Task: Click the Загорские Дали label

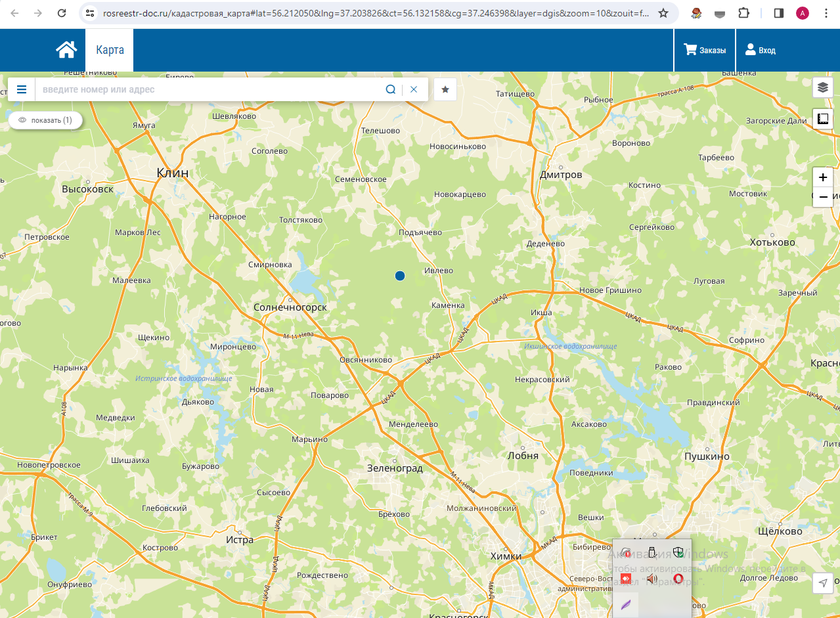Action: click(x=776, y=121)
